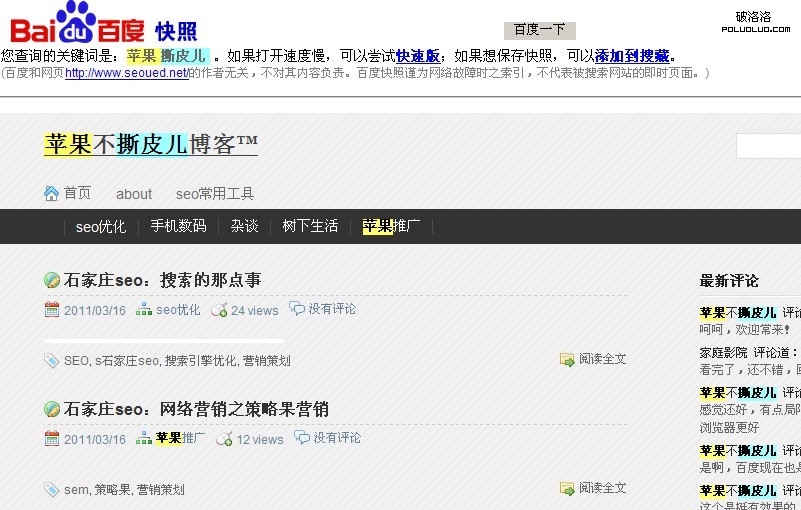Open the about page link
This screenshot has width=801, height=510.
click(134, 194)
